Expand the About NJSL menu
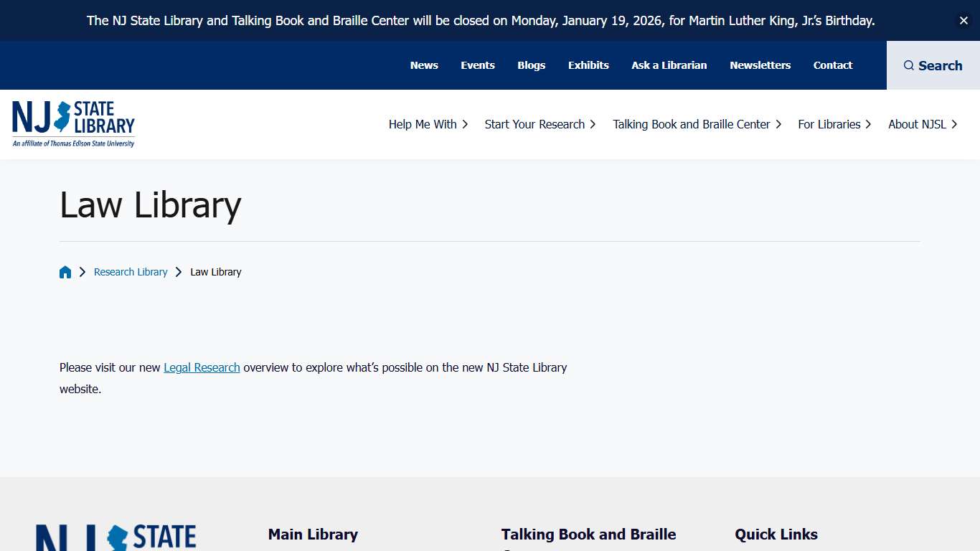This screenshot has width=980, height=551. point(917,124)
